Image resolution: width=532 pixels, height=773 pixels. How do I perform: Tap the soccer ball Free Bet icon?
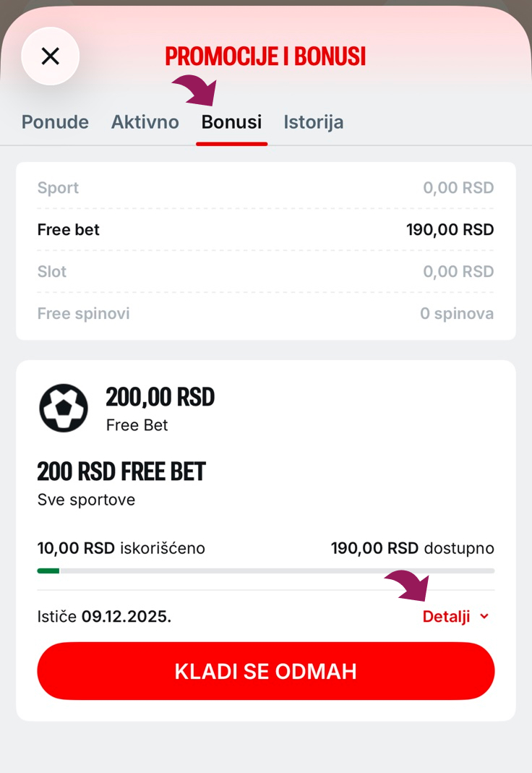(x=64, y=408)
